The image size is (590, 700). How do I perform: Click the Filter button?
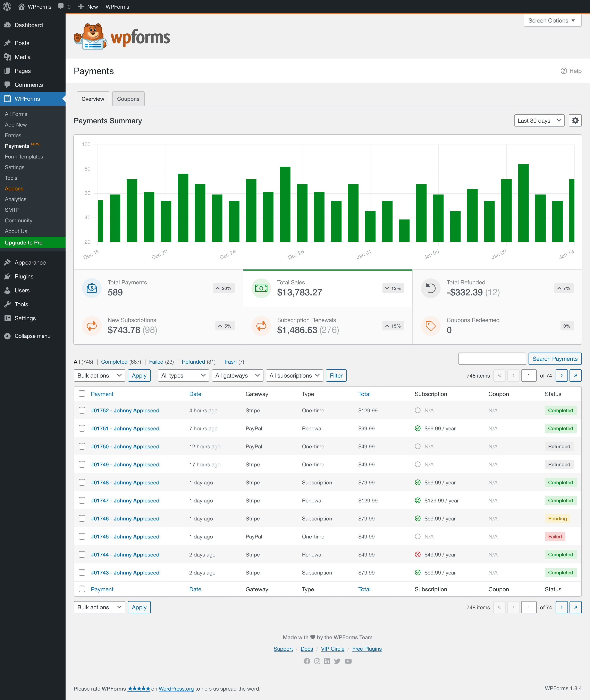tap(336, 375)
